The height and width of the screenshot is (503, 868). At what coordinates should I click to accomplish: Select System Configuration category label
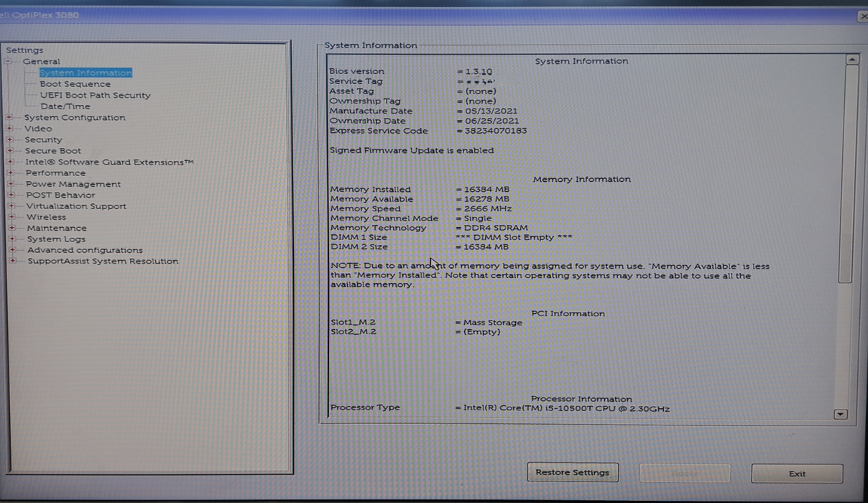click(x=75, y=118)
